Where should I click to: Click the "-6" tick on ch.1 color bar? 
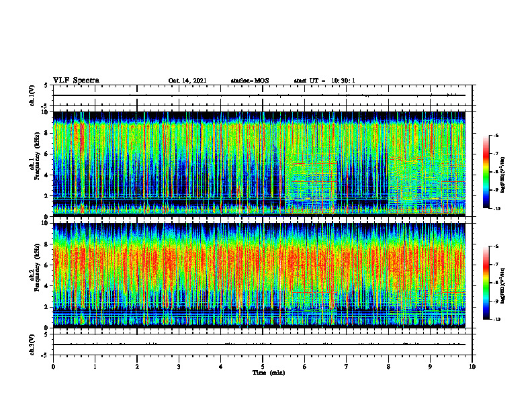[x=496, y=136]
